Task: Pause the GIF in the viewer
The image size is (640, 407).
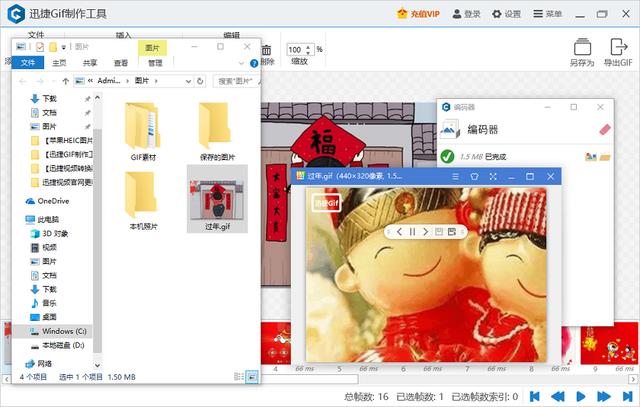Action: [412, 232]
